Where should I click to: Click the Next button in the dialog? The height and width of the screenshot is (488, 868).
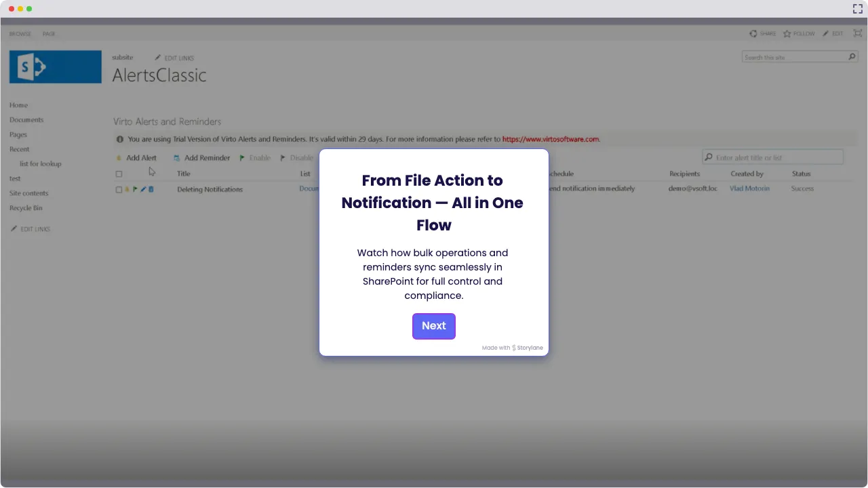[434, 326]
